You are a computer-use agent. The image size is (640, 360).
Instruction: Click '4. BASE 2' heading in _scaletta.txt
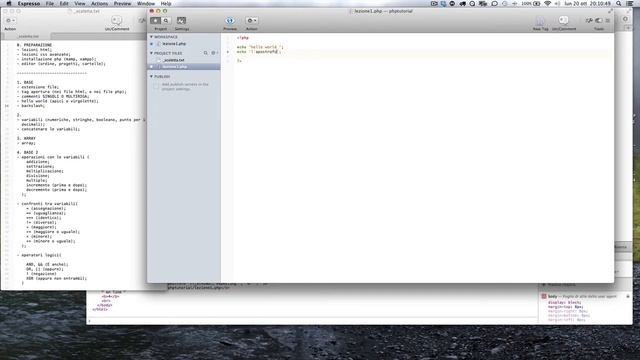[x=27, y=152]
